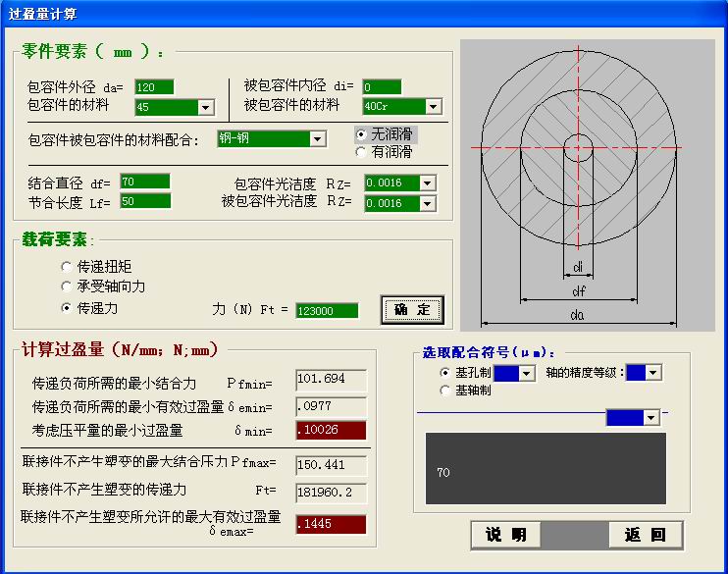The height and width of the screenshot is (574, 728).
Task: Expand the 钢-钢 material pairing dropdown
Action: point(317,139)
